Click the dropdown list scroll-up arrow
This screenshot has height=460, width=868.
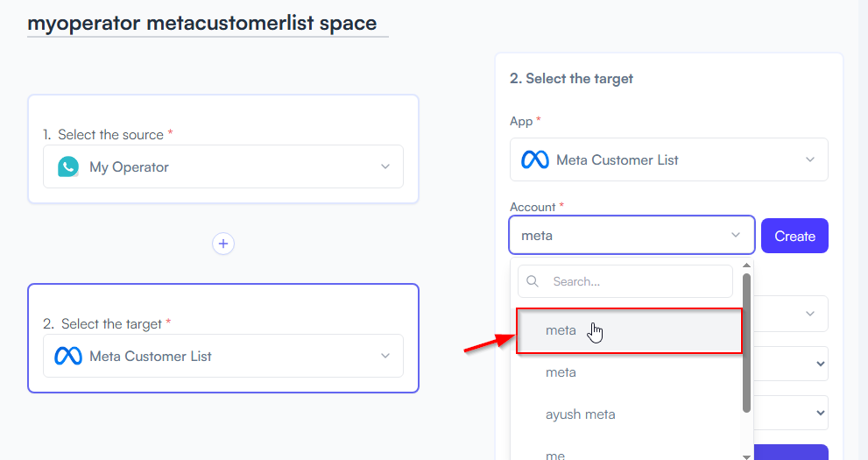click(746, 265)
